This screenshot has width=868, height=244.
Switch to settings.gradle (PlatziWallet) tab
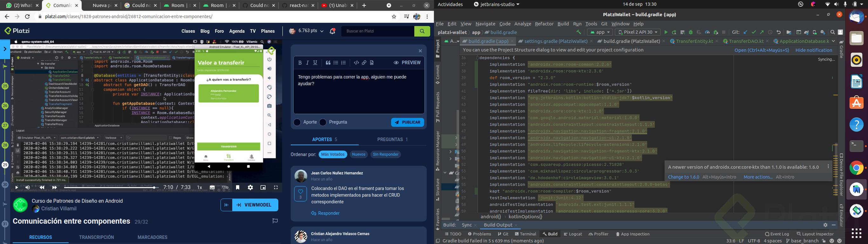tap(555, 41)
